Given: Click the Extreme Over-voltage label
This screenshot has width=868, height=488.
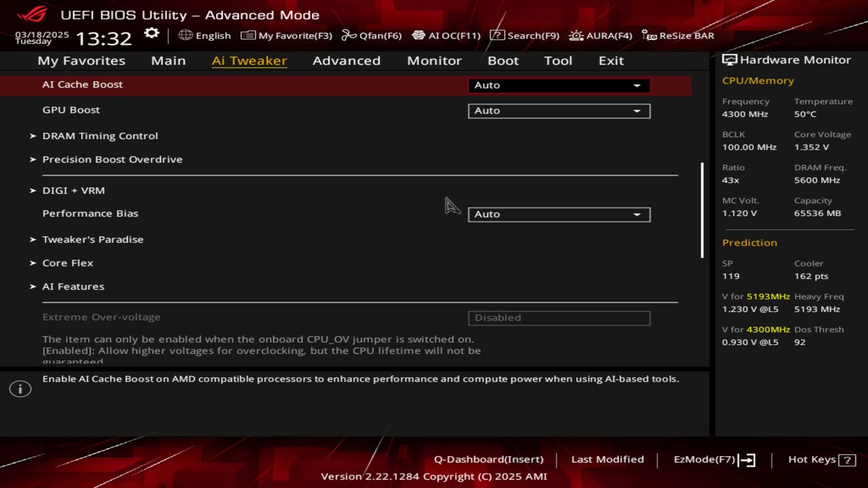Looking at the screenshot, I should click(102, 317).
